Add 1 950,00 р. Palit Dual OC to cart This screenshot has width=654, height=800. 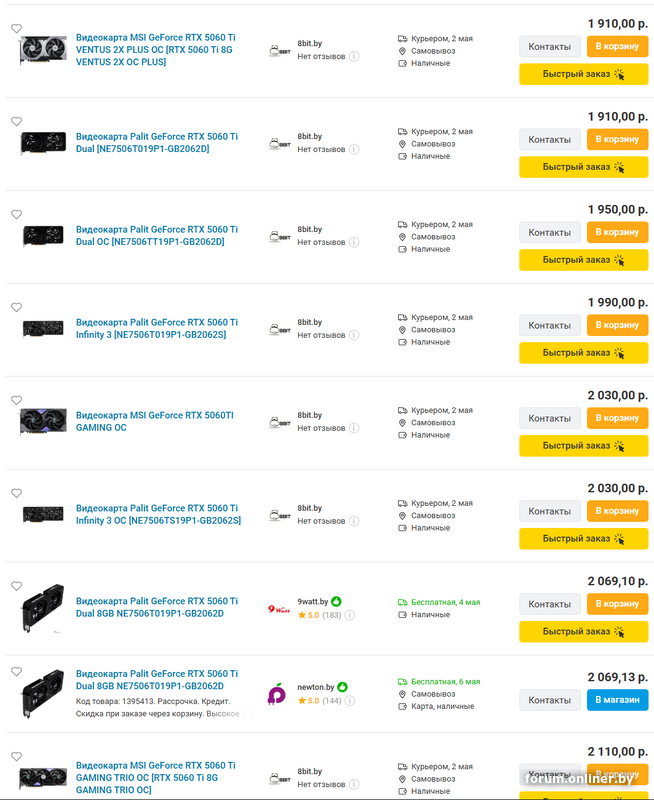617,232
